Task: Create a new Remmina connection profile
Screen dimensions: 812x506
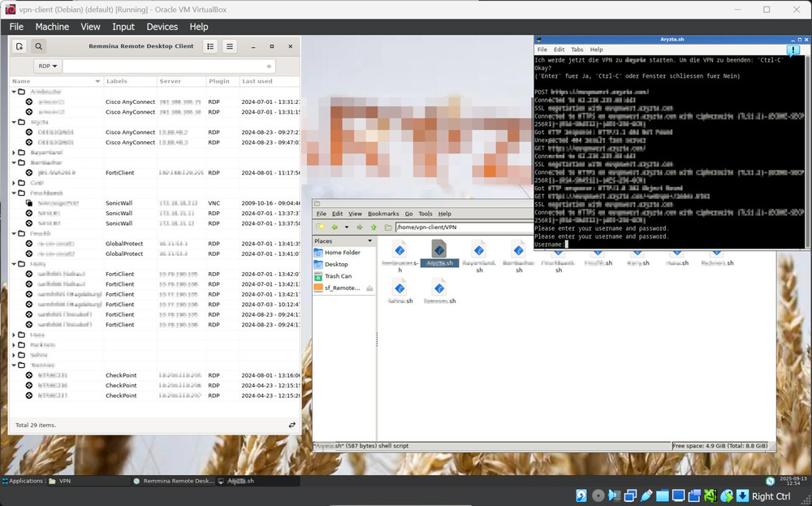Action: [19, 46]
